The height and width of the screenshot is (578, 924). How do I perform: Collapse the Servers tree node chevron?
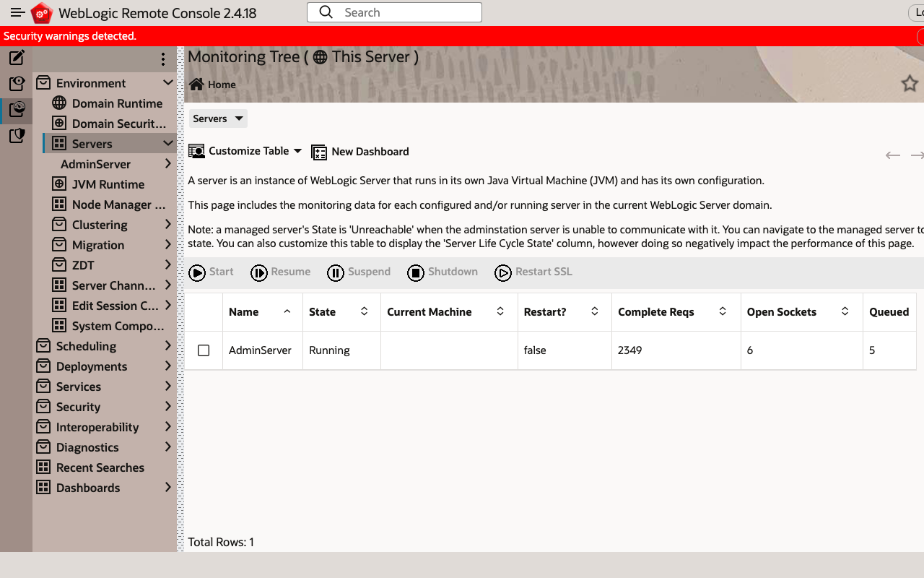click(x=168, y=144)
